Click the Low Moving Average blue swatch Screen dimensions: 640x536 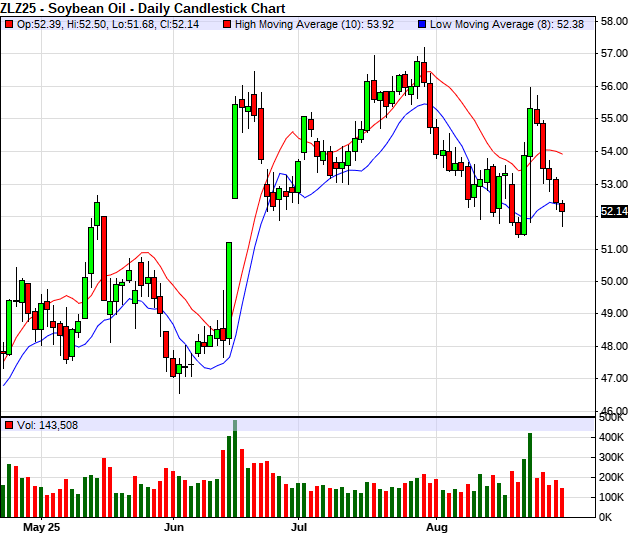[422, 24]
